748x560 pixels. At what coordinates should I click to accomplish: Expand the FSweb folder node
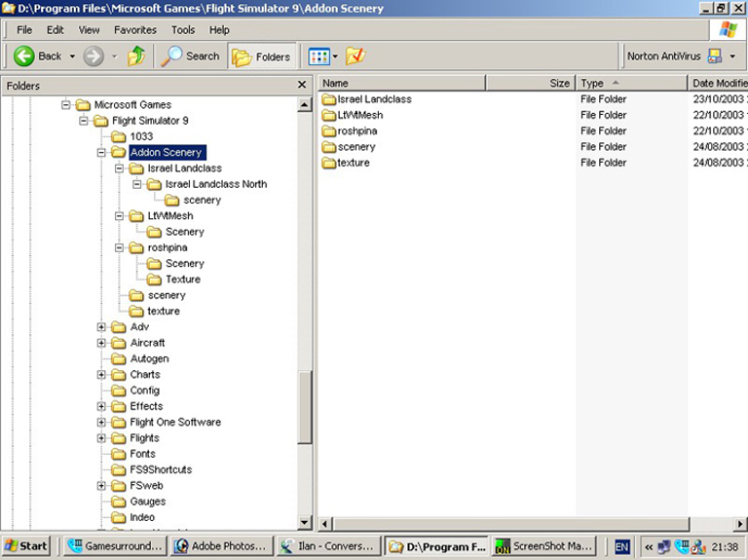101,486
